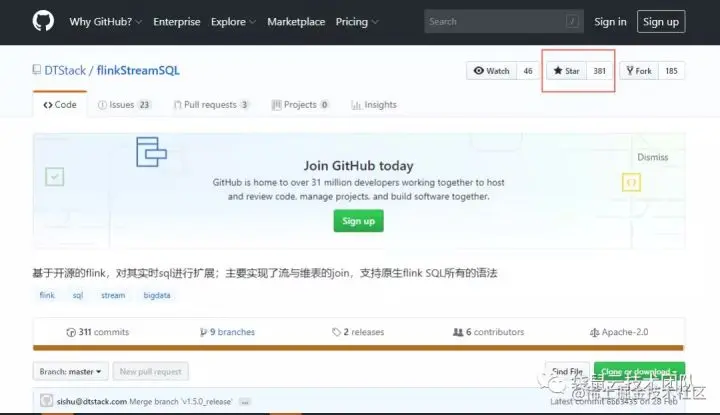Click the language breakdown color bar
This screenshot has width=720, height=415.
(x=358, y=348)
